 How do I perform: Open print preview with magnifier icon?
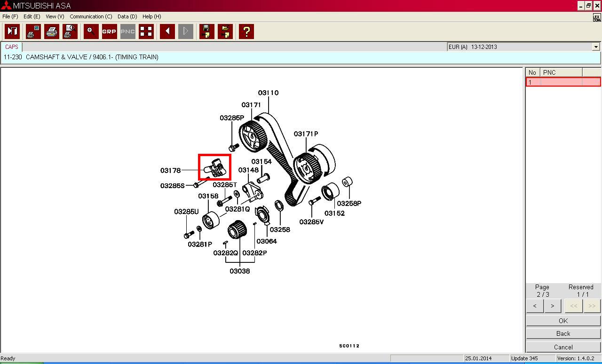(x=70, y=32)
